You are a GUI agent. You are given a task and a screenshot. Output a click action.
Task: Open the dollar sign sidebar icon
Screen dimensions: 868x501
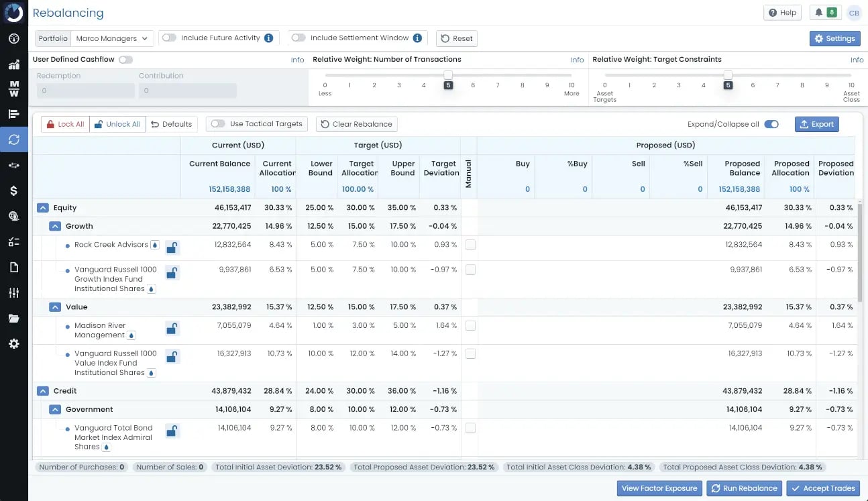pyautogui.click(x=13, y=191)
